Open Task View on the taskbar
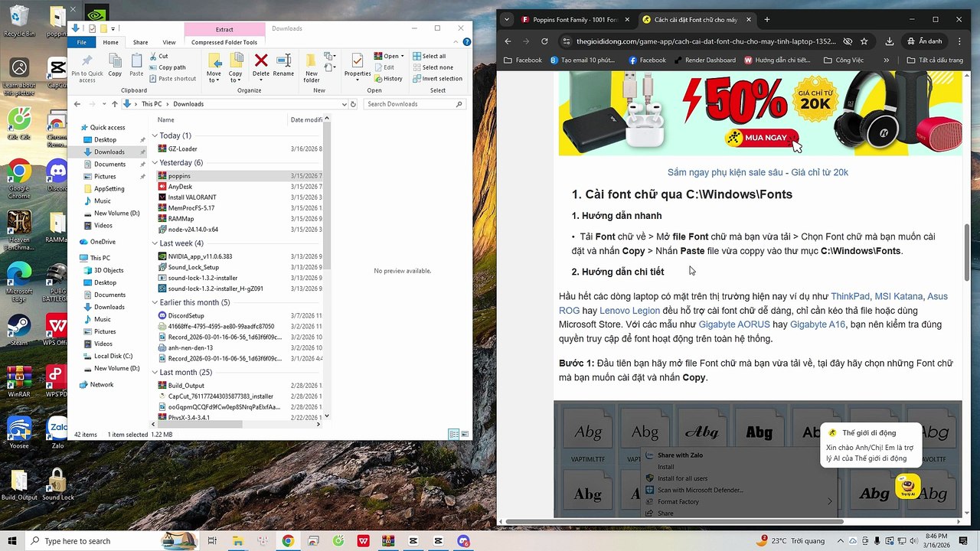Image resolution: width=980 pixels, height=551 pixels. pyautogui.click(x=213, y=541)
